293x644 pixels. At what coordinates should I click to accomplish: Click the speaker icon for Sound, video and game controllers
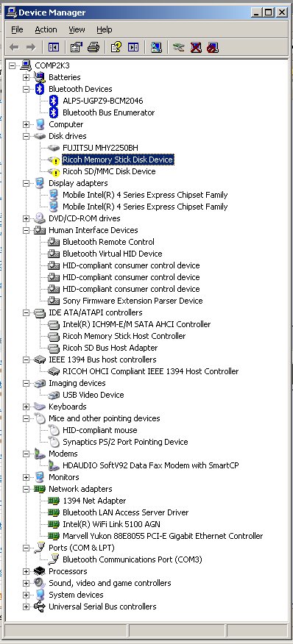click(40, 583)
